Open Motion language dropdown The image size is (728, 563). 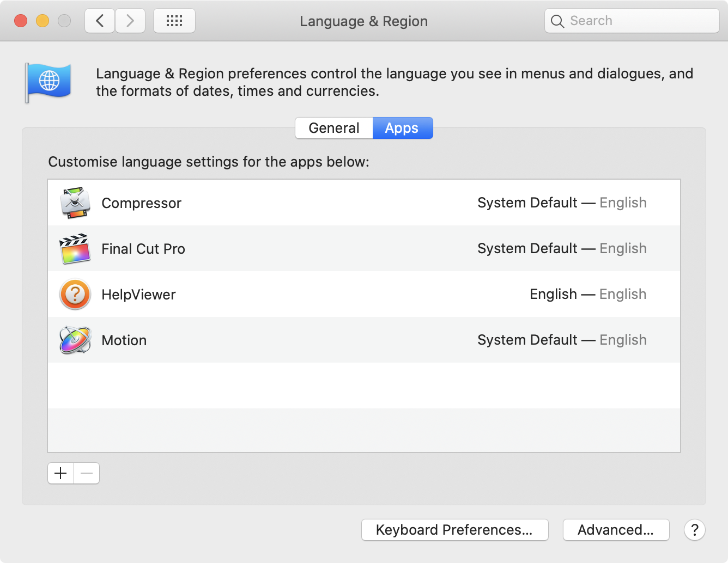[562, 340]
